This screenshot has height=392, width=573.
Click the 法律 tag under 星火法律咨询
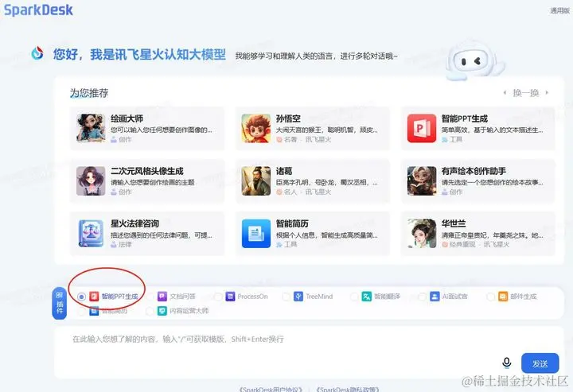tap(125, 244)
